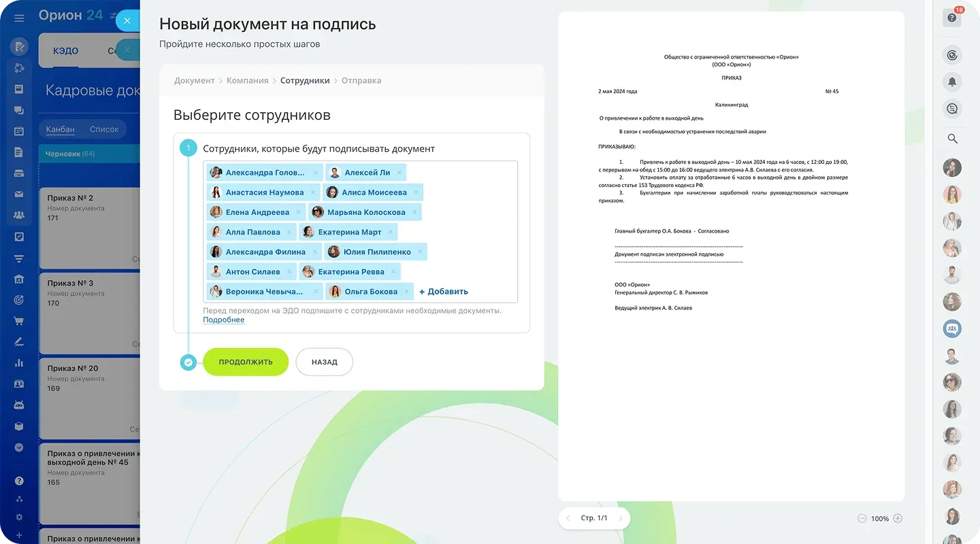Open the mail icon in left sidebar
The width and height of the screenshot is (980, 544).
[x=19, y=193]
